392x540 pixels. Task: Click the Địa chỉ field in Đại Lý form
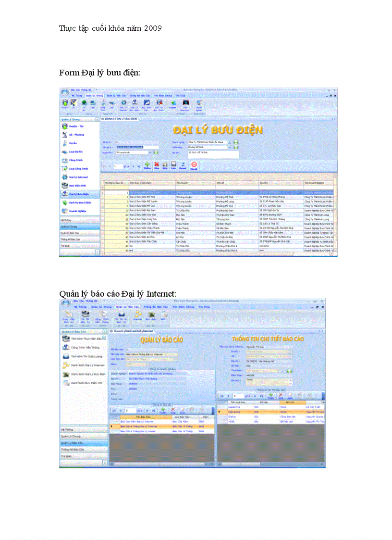click(213, 154)
